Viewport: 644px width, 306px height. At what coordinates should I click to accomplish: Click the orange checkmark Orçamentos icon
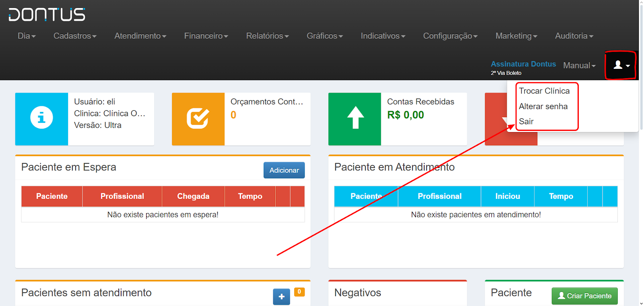[x=198, y=119]
